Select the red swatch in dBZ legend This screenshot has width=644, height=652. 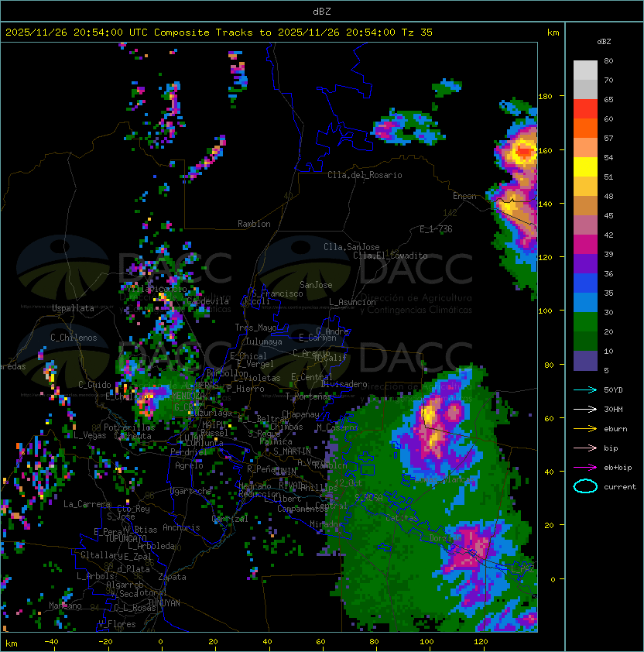click(585, 108)
